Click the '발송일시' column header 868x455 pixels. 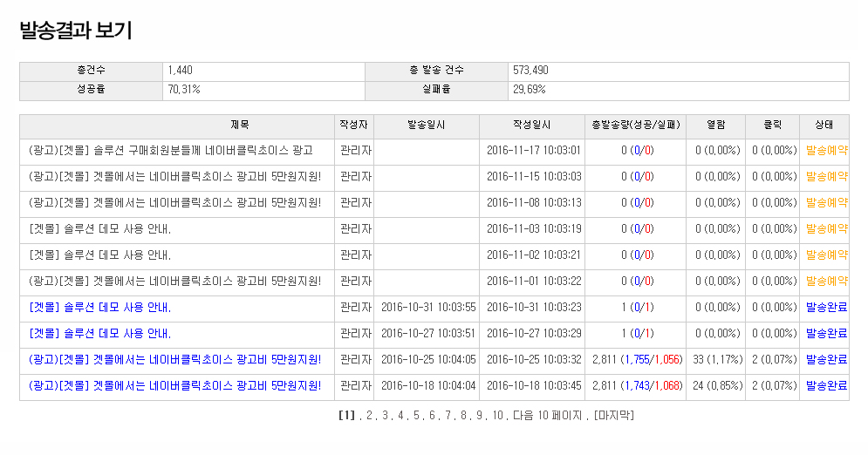[426, 125]
